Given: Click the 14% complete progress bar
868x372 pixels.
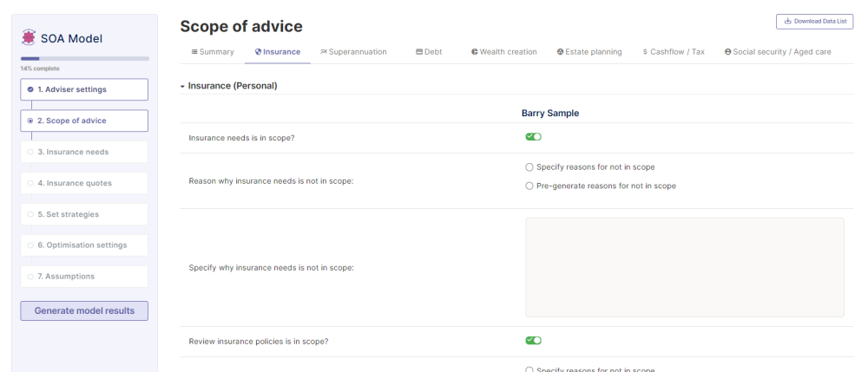Looking at the screenshot, I should (84, 58).
